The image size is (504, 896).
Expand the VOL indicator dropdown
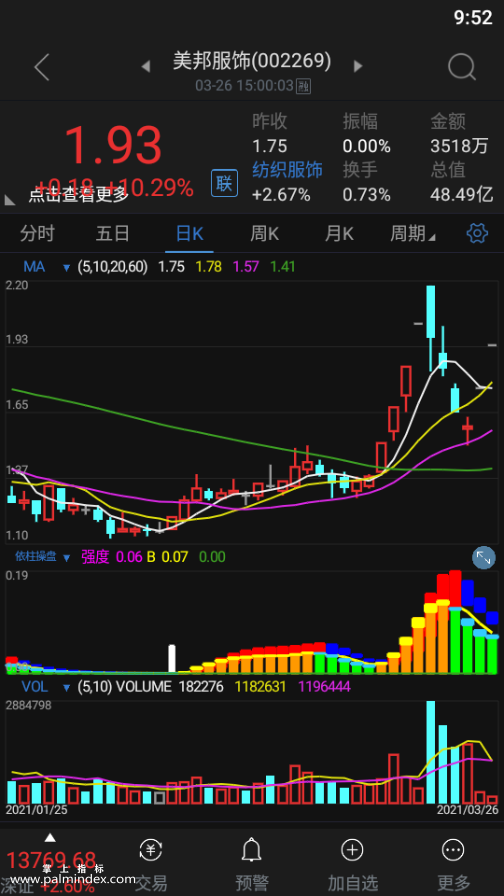67,687
